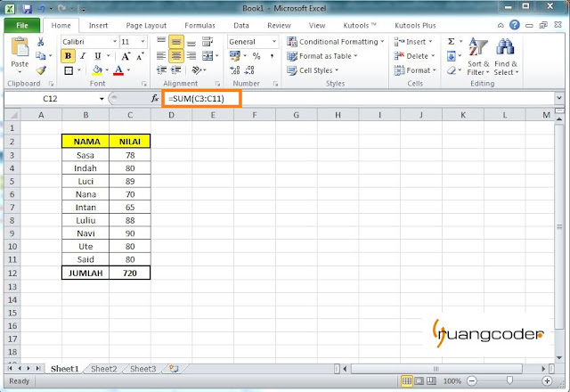Click Align Text Right icon
Image resolution: width=570 pixels, height=392 pixels.
coord(191,56)
